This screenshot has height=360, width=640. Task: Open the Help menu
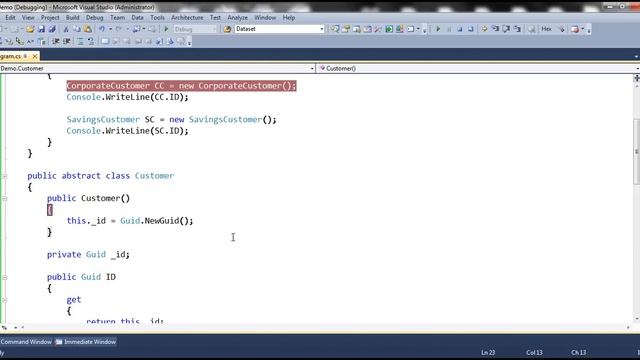289,18
